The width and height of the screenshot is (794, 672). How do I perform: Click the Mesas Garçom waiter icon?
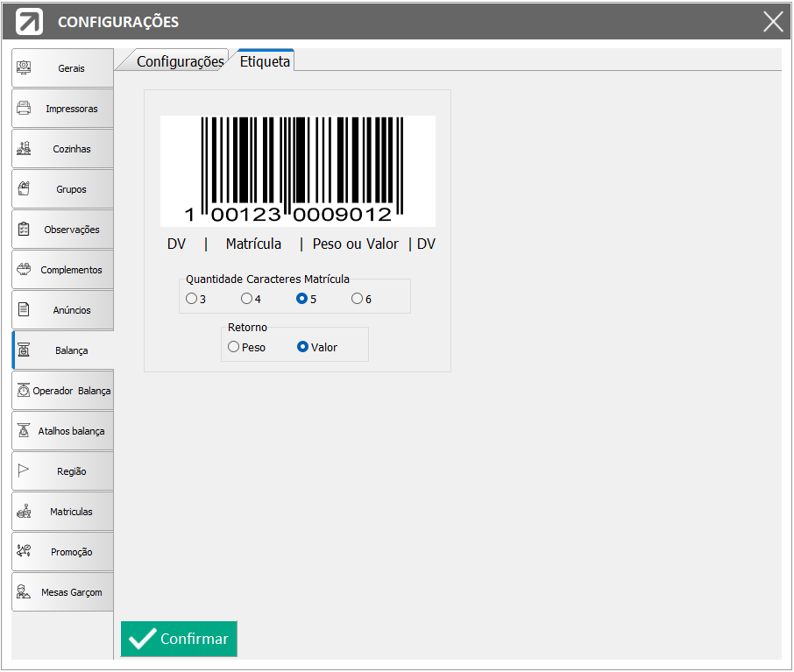(24, 591)
